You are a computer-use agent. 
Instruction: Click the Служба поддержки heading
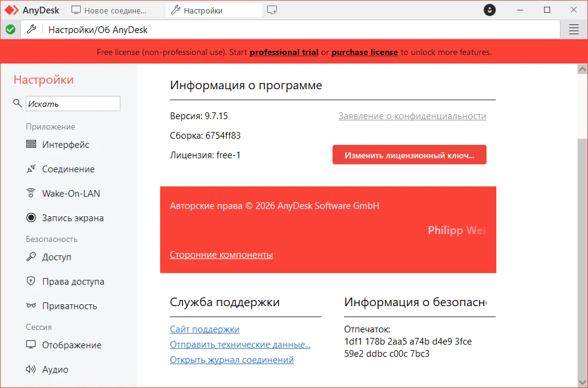click(224, 302)
